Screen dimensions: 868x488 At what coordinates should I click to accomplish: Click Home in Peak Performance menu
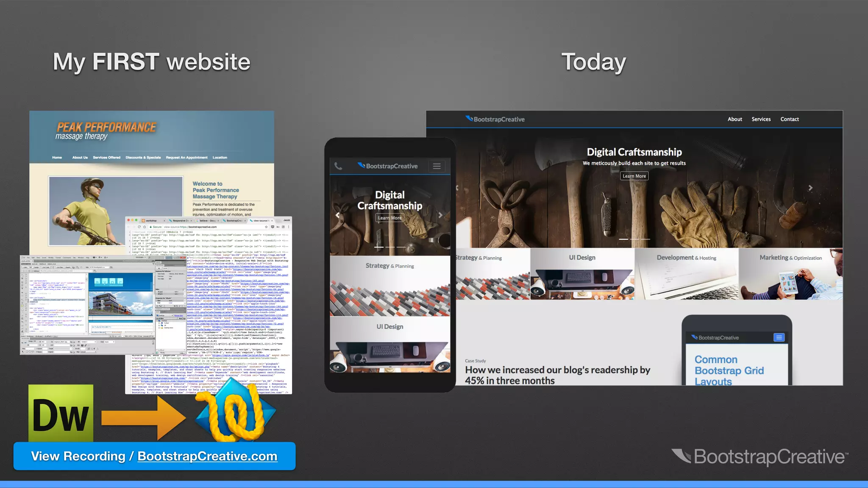click(57, 158)
